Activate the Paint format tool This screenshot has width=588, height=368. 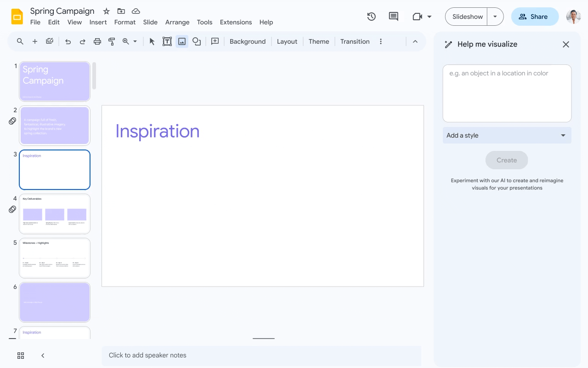pos(112,41)
